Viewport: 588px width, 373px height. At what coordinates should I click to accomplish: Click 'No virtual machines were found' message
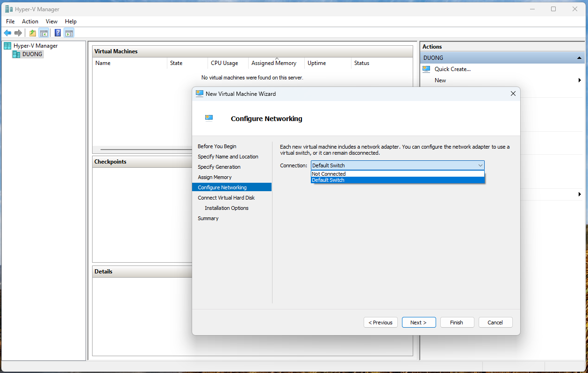pos(252,78)
